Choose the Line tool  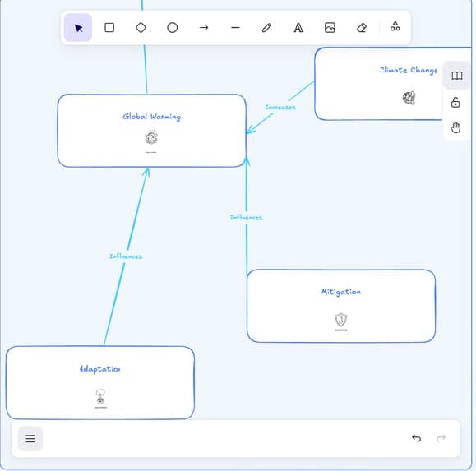click(x=235, y=28)
